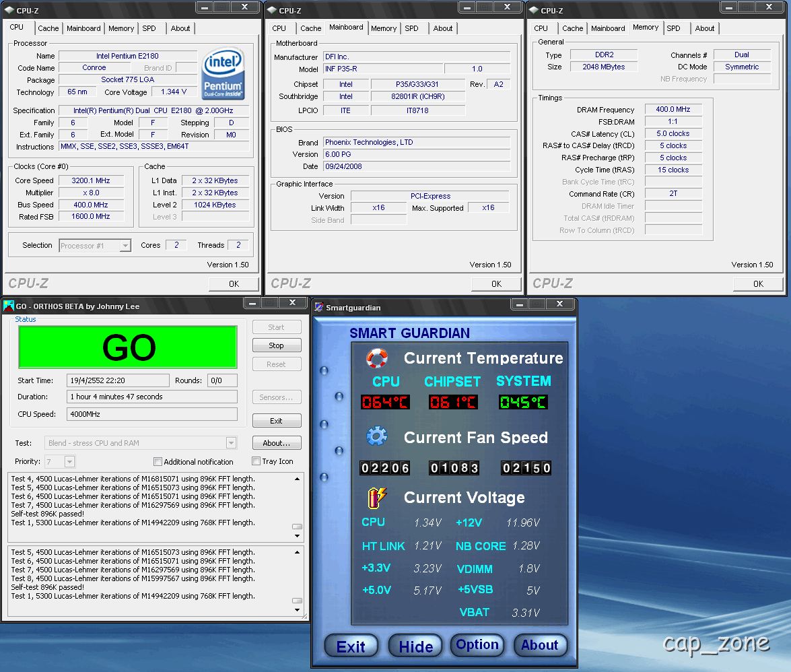Click the life ring temperature icon in Smartguardian
The image size is (791, 672).
click(377, 358)
